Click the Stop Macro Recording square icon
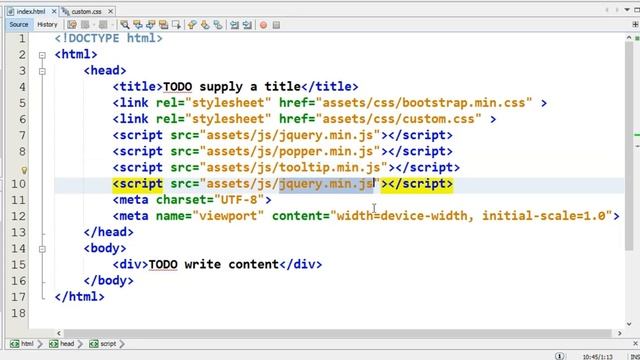The height and width of the screenshot is (360, 640). (276, 25)
